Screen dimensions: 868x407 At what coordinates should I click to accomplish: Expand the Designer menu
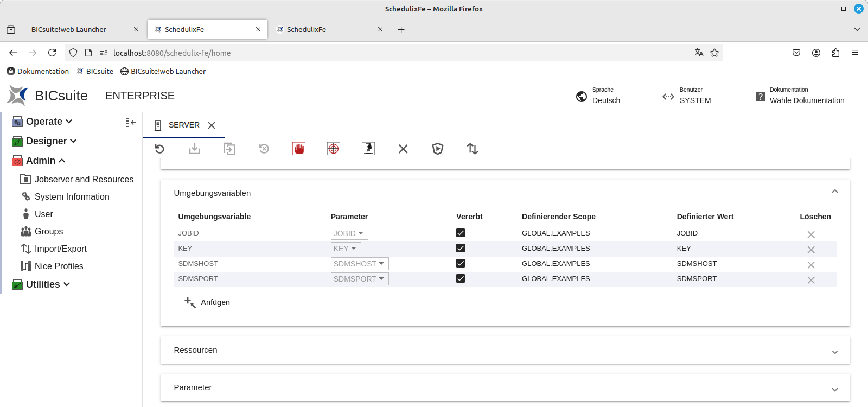44,141
